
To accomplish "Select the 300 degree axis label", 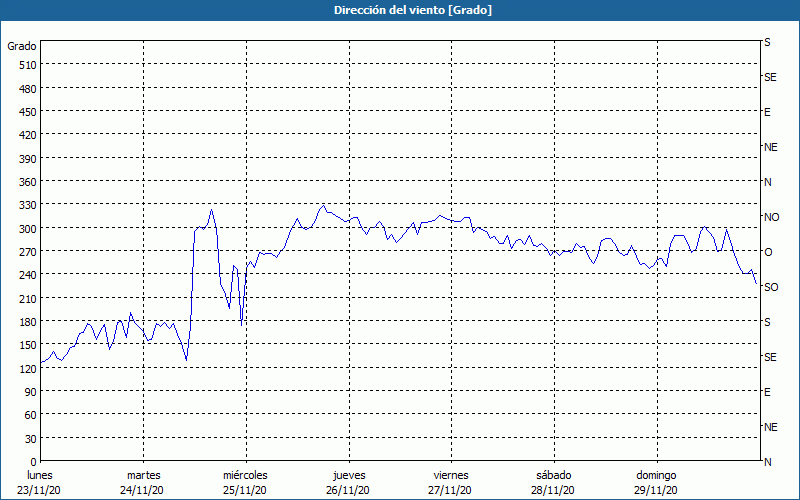I will point(28,229).
